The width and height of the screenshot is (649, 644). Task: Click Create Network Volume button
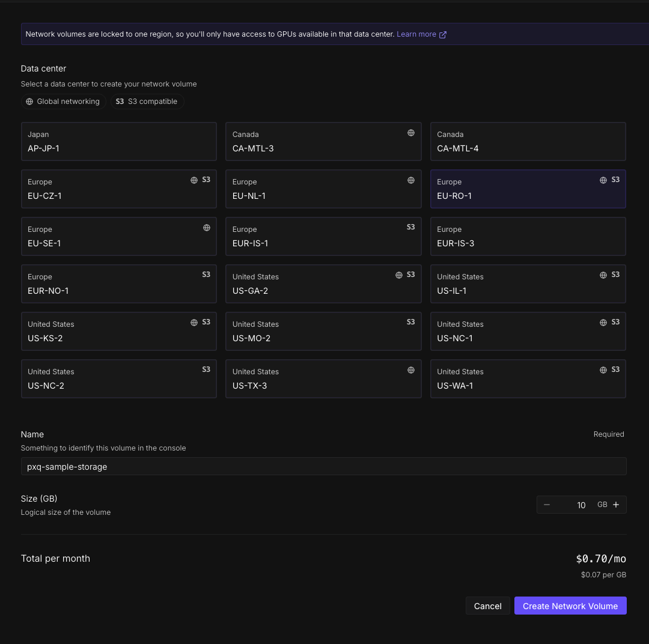pyautogui.click(x=570, y=606)
